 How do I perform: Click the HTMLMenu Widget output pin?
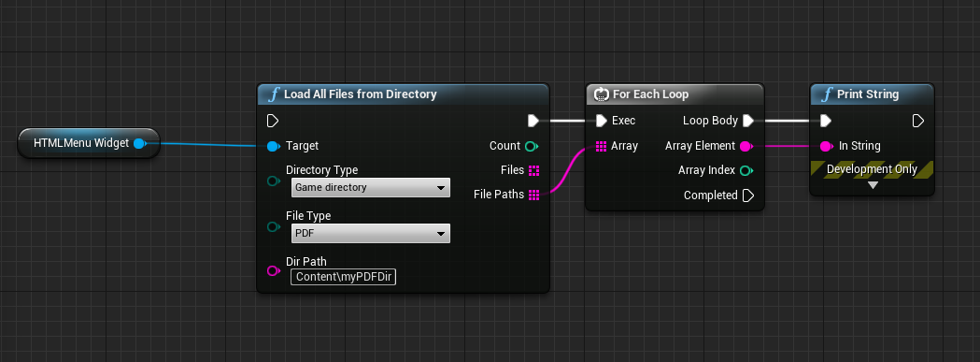click(140, 143)
